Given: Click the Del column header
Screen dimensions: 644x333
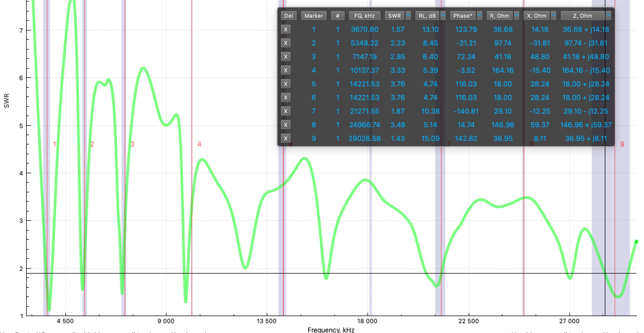Looking at the screenshot, I should (289, 16).
